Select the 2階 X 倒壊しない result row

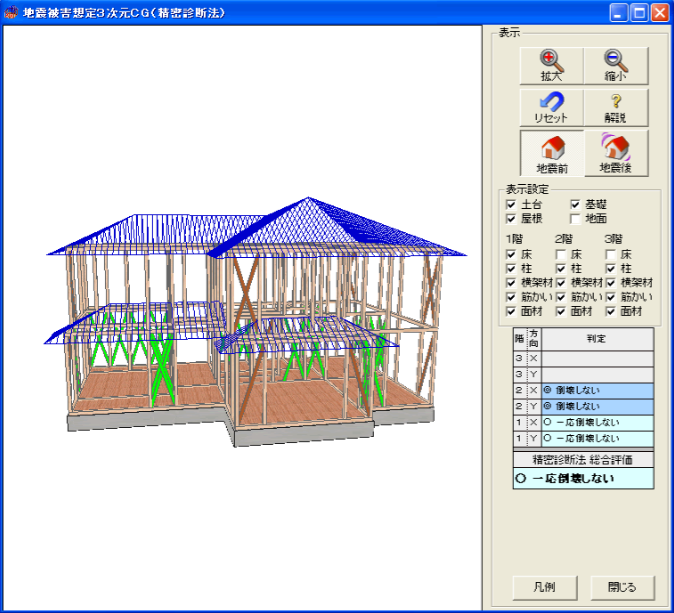pos(583,390)
